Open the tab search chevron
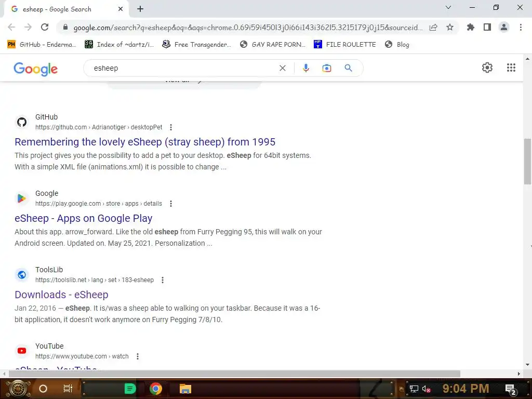 (448, 7)
